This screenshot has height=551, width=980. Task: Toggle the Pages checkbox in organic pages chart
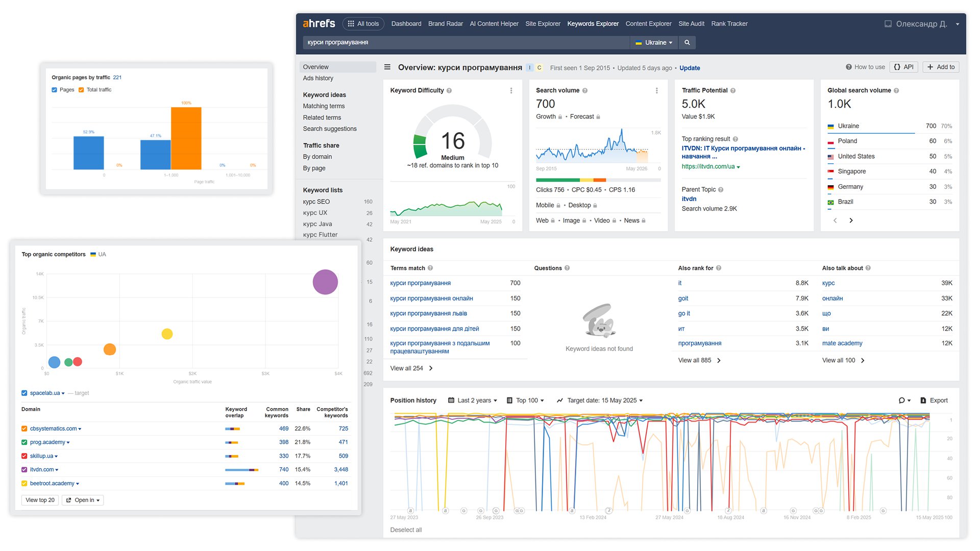tap(54, 89)
